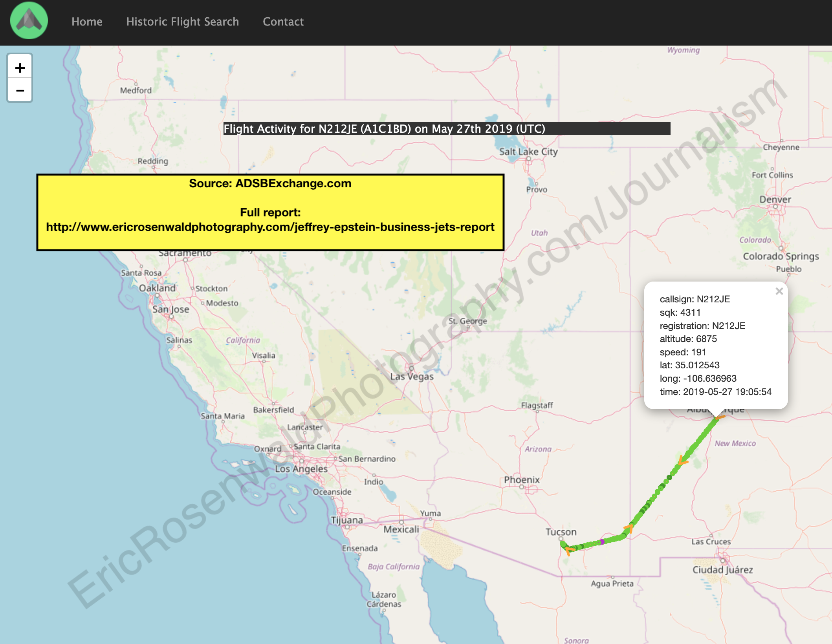Open the Contact page
The image size is (832, 644).
click(x=283, y=22)
